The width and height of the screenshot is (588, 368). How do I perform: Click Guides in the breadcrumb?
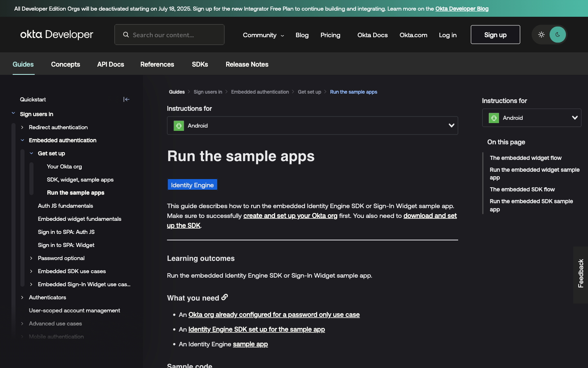(x=177, y=92)
